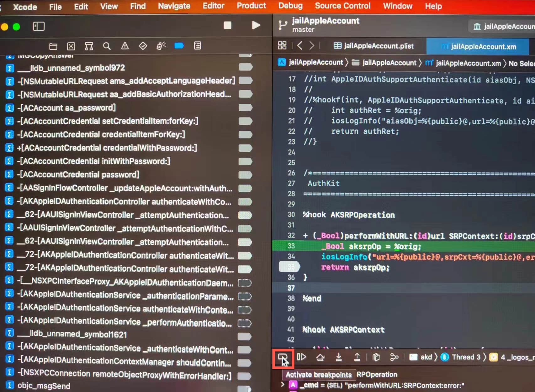535x392 pixels.
Task: Step out of the function
Action: point(357,357)
